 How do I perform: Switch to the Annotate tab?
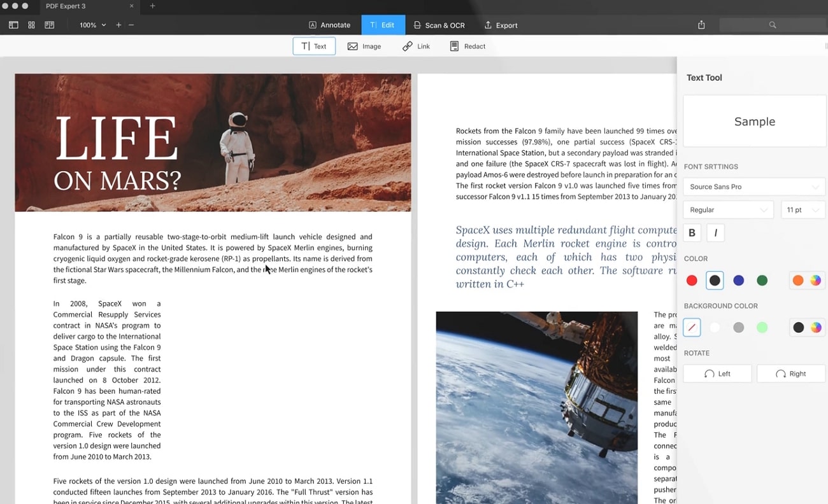[x=330, y=24]
